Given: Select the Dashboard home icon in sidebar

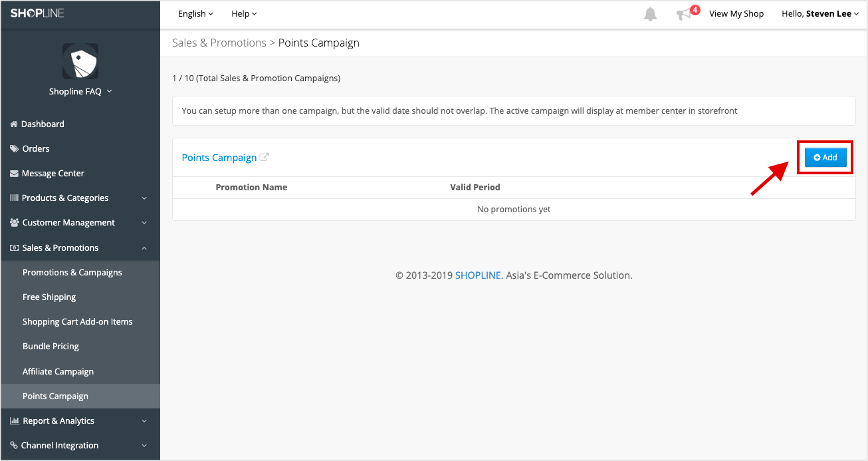Looking at the screenshot, I should 15,124.
